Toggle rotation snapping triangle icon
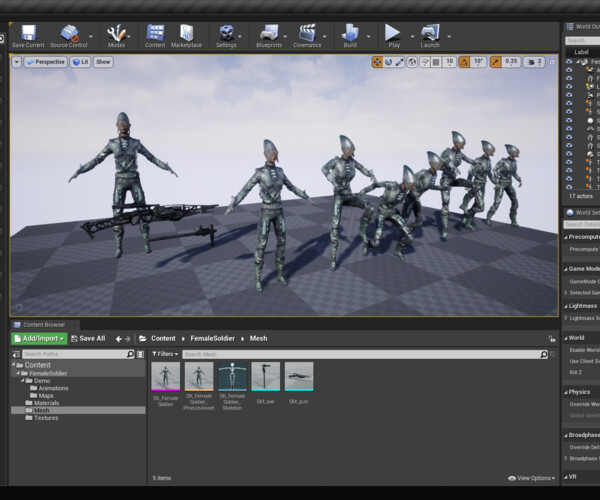 (464, 62)
